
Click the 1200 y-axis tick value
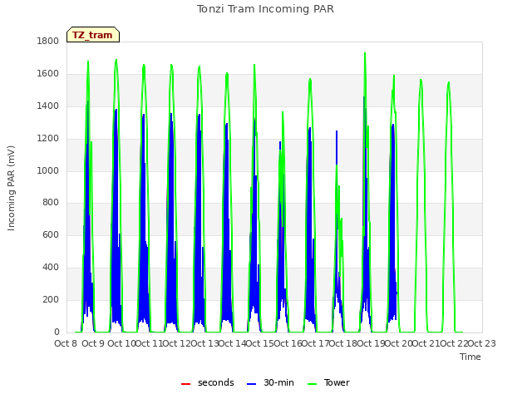pos(48,139)
